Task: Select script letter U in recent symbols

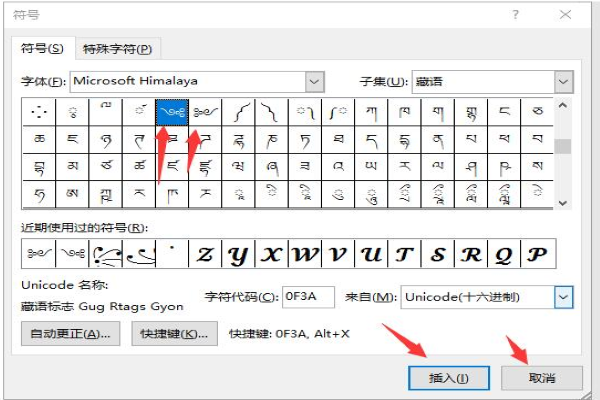Action: click(x=372, y=254)
